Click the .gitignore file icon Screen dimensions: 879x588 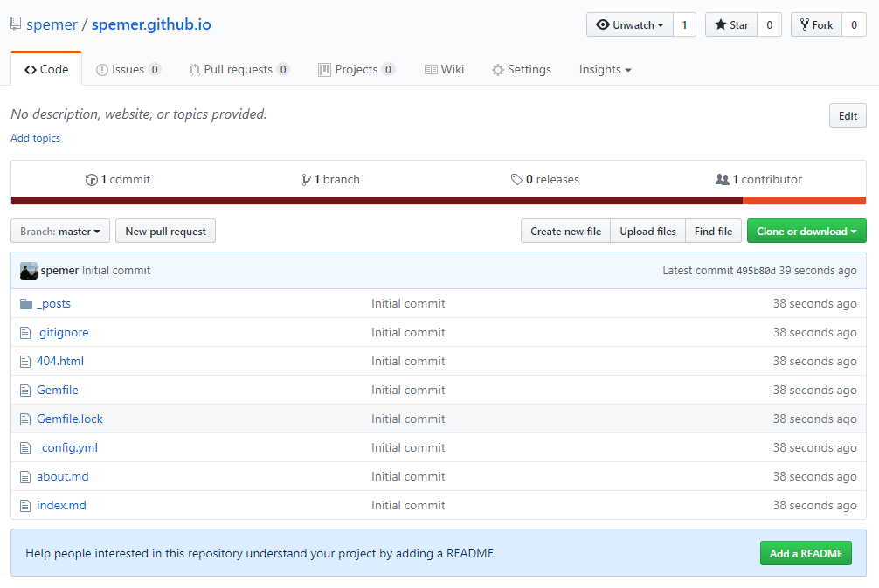tap(25, 333)
